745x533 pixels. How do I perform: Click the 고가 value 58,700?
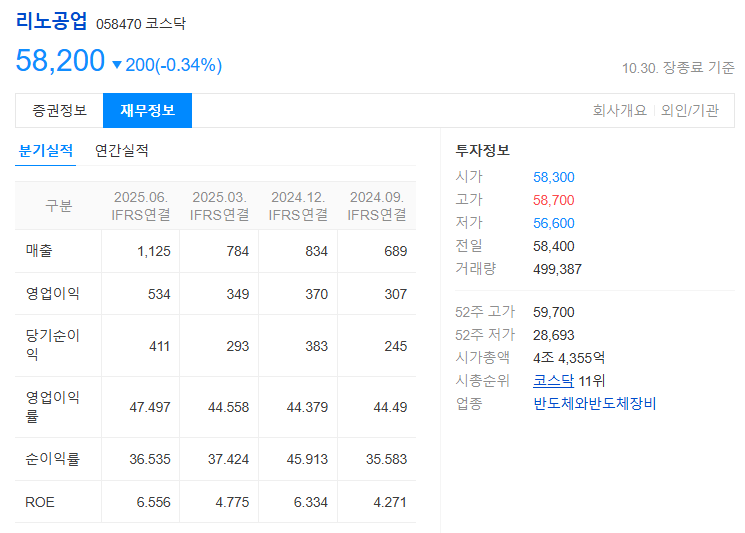[x=554, y=200]
